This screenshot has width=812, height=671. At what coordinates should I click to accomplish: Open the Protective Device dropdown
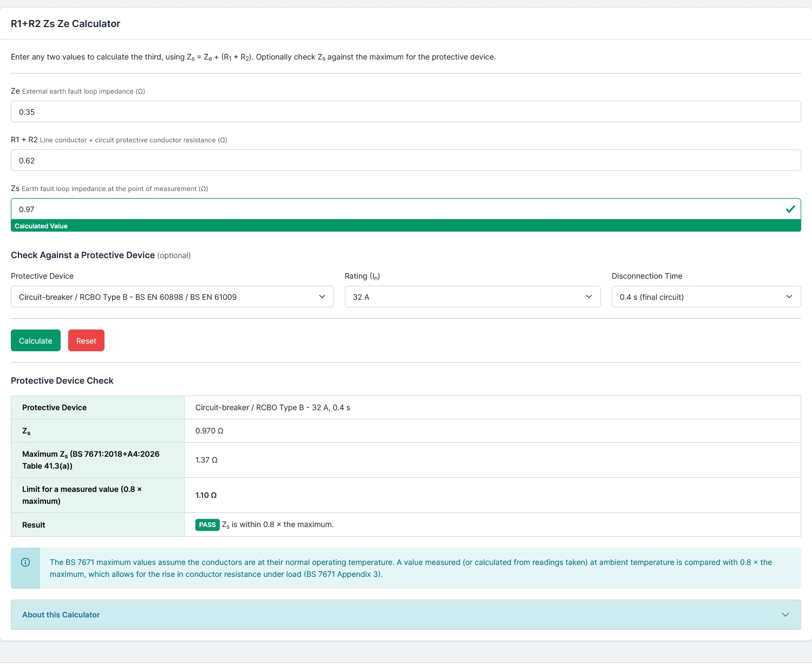(172, 297)
